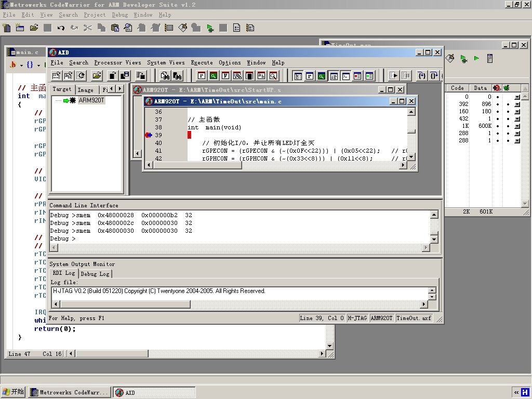This screenshot has width=532, height=399.
Task: Click 'TimeOut.axf' in AXD status bar
Action: point(414,318)
